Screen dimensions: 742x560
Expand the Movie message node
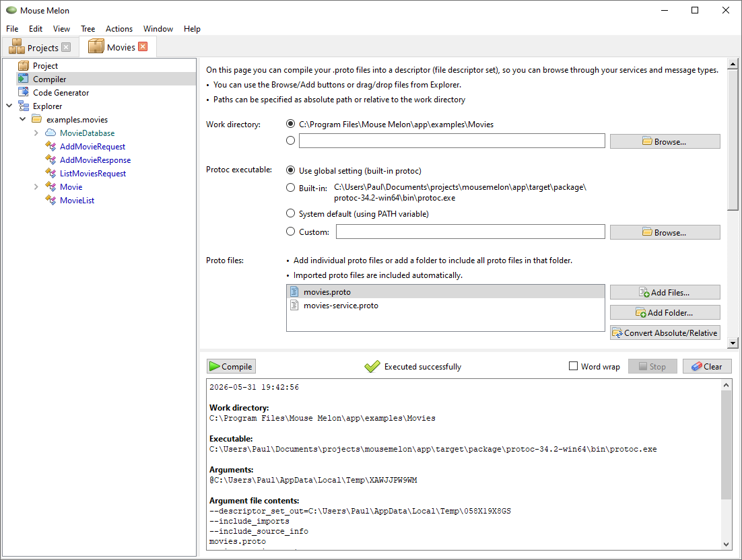36,187
